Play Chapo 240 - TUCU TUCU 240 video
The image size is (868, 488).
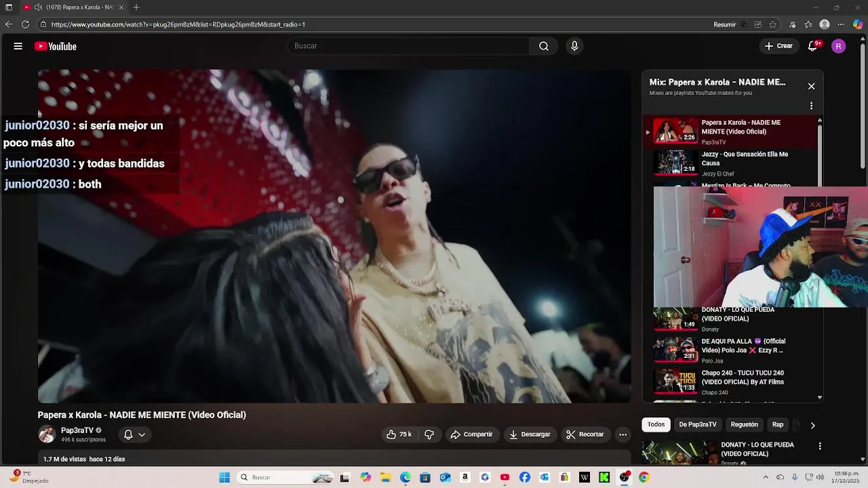tap(731, 382)
